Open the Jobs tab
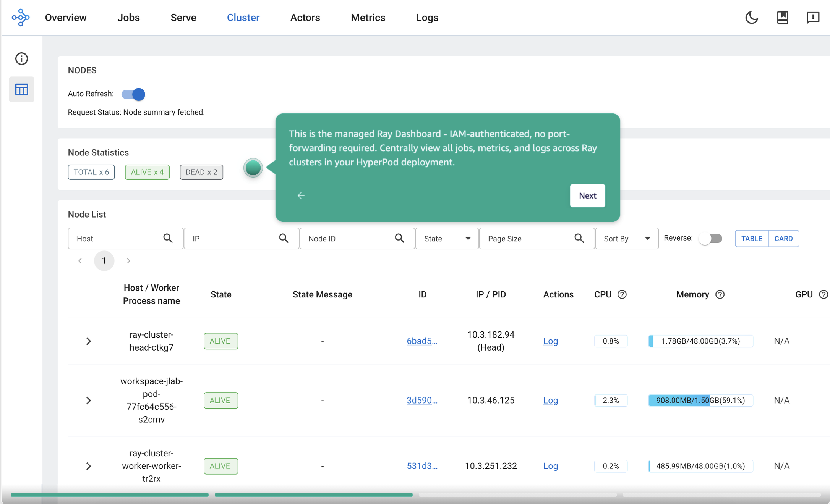Image resolution: width=830 pixels, height=504 pixels. [128, 18]
